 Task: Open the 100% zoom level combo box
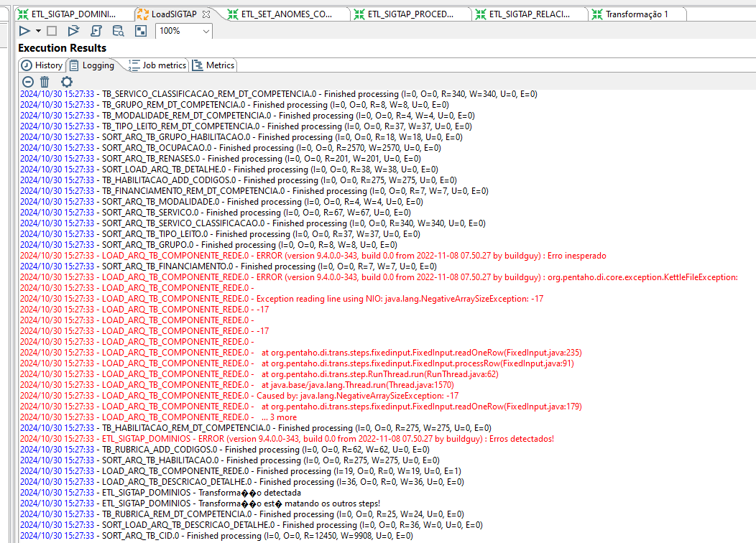pyautogui.click(x=184, y=31)
